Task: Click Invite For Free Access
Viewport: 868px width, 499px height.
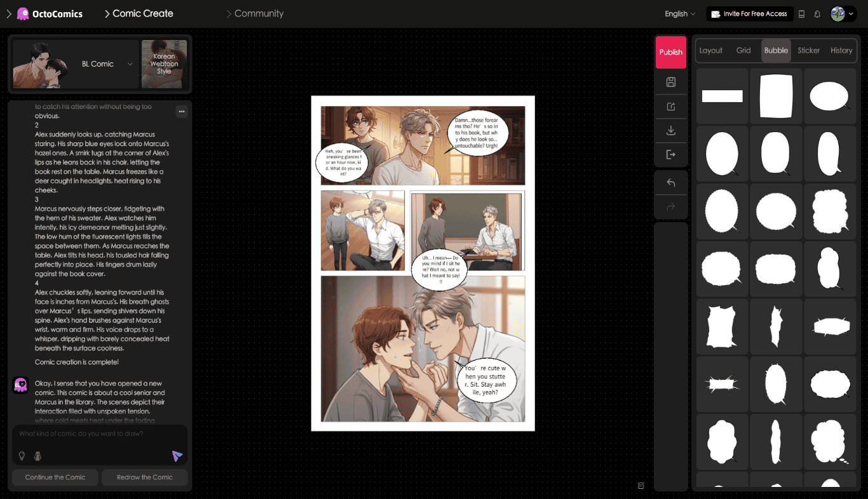Action: coord(749,14)
